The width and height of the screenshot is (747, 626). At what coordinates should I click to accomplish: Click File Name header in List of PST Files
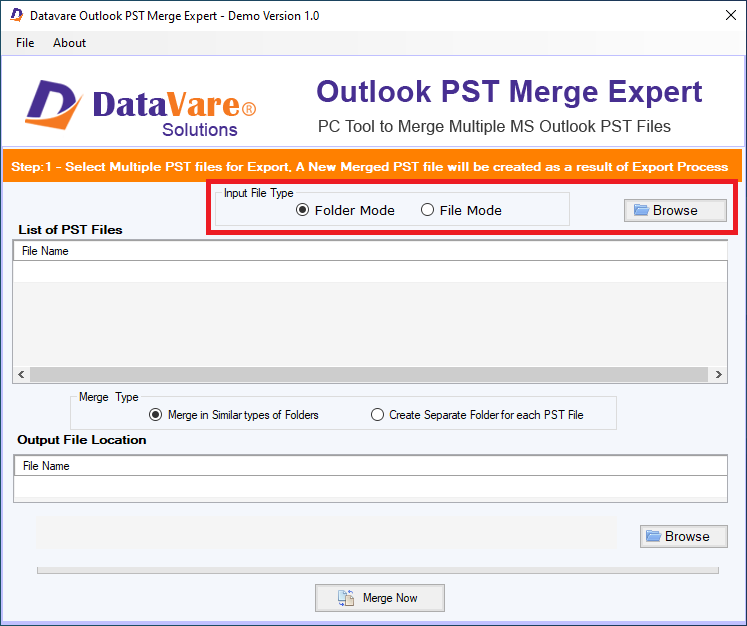(x=370, y=251)
